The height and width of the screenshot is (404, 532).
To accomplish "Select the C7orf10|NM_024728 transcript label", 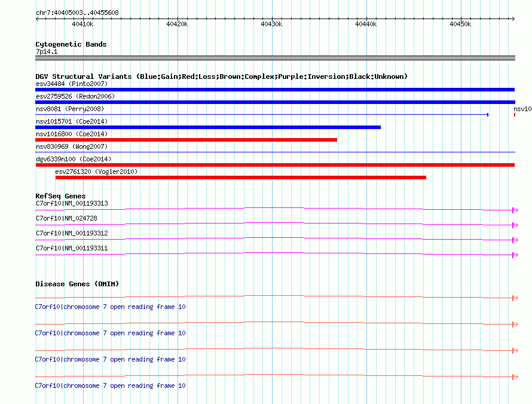I will (66, 219).
